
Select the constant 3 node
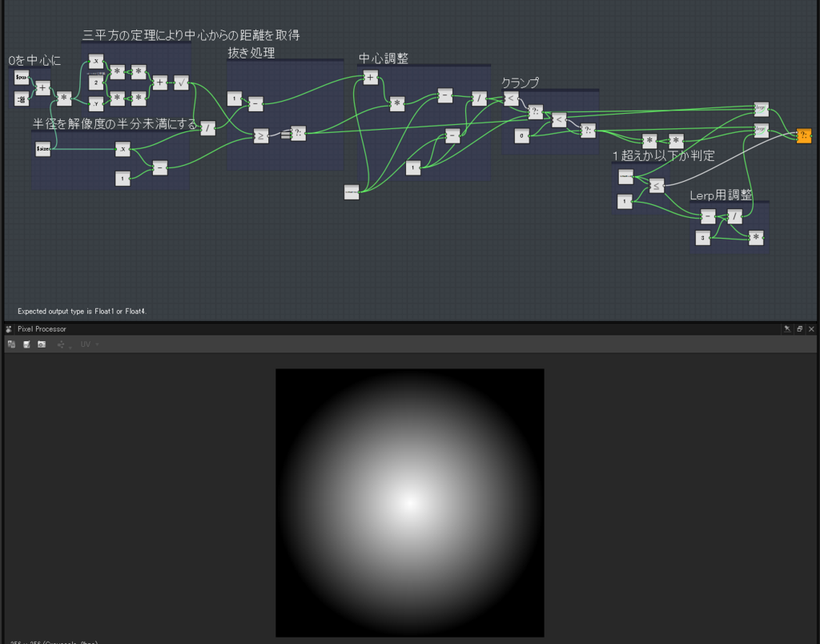(x=702, y=238)
